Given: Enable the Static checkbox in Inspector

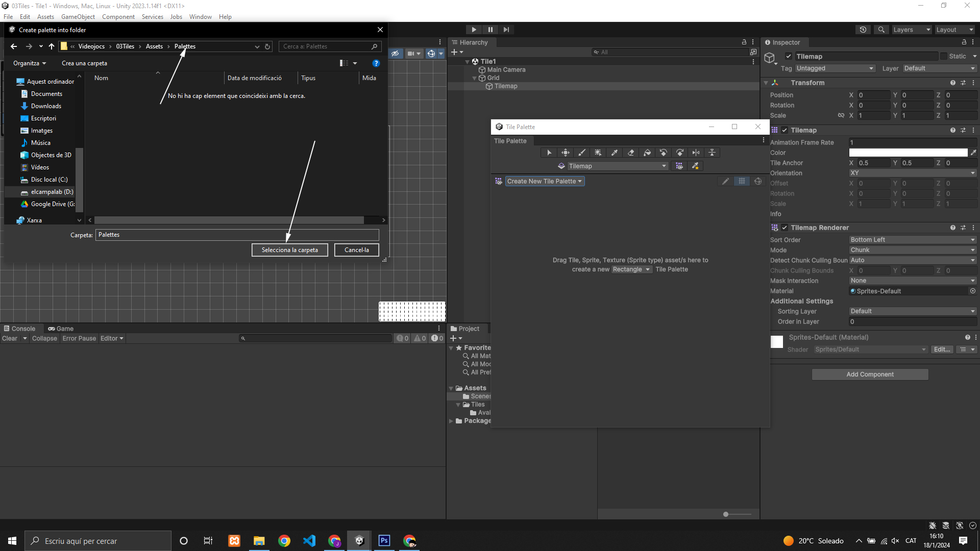Looking at the screenshot, I should click(x=944, y=57).
